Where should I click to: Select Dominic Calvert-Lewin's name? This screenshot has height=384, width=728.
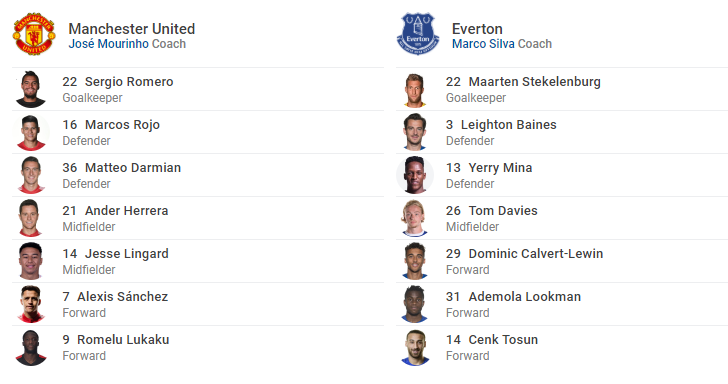point(536,254)
